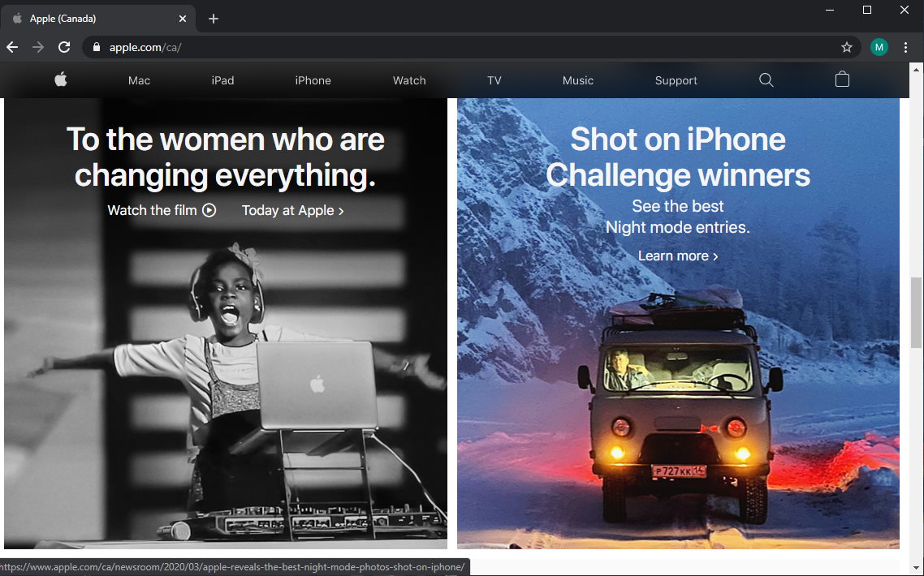
Task: Open a new tab with the plus button
Action: (x=214, y=19)
